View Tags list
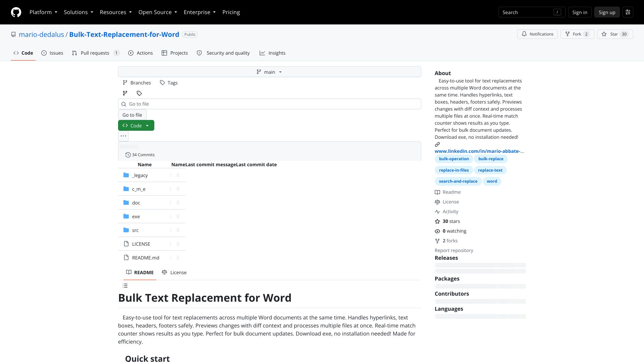The width and height of the screenshot is (644, 362). 169,83
